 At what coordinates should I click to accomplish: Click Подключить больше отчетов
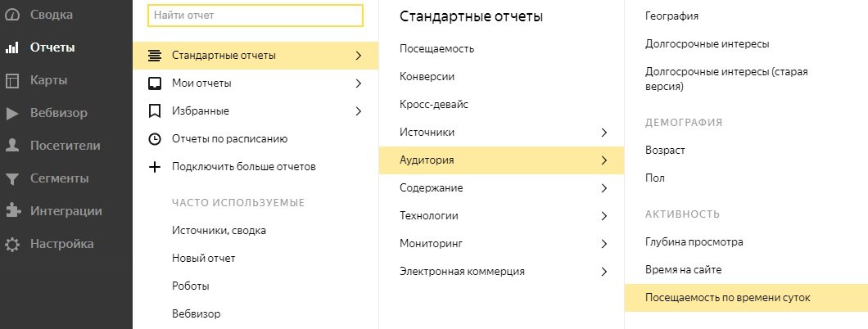coord(243,166)
